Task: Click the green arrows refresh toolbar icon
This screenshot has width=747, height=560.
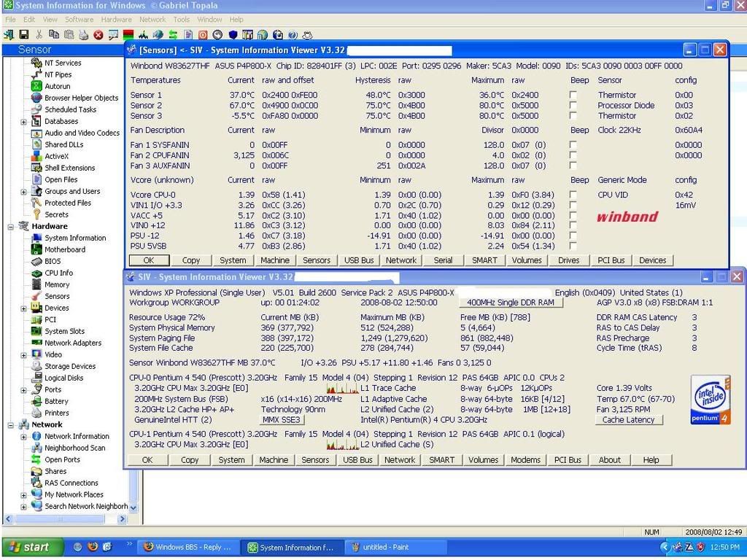Action: coord(173,35)
